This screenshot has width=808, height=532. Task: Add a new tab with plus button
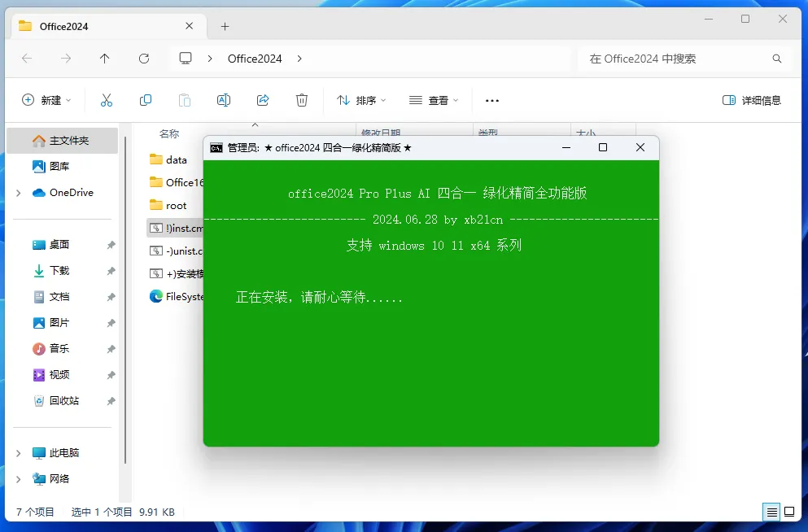click(x=225, y=26)
